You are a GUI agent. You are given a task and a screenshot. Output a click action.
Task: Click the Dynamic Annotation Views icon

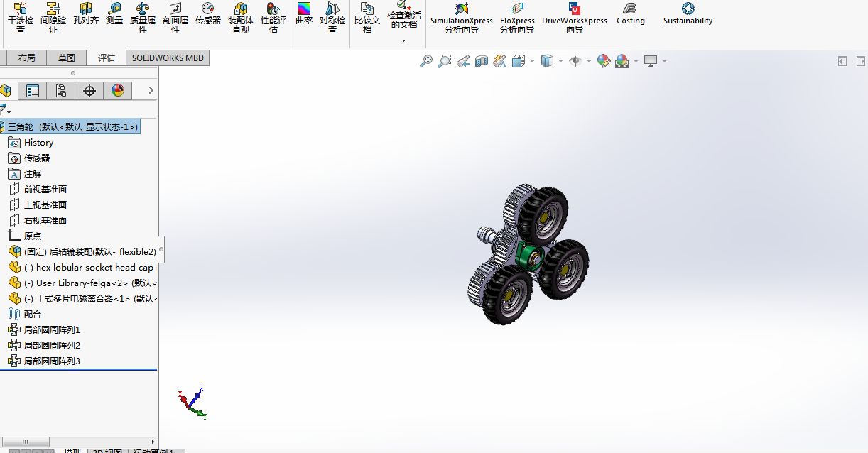click(x=500, y=62)
